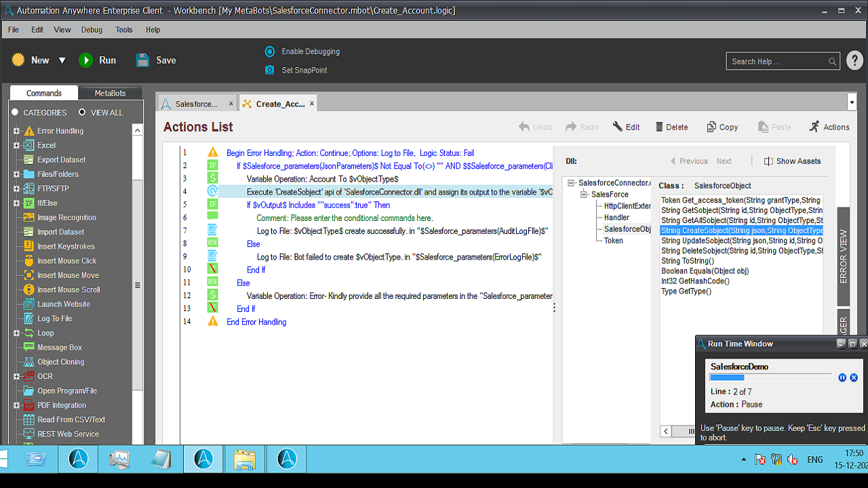Select the CATEGORIES radio button
Screen dimensions: 868x488
coord(15,113)
